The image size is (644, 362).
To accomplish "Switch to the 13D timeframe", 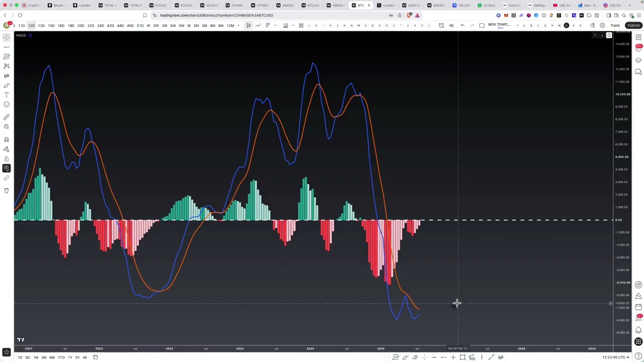I will 41,26.
